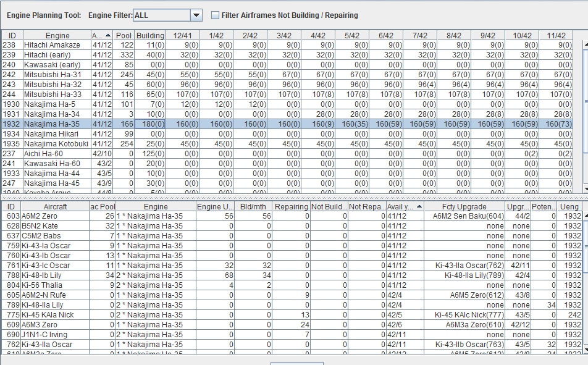The height and width of the screenshot is (365, 588).
Task: Click the Not Build... column header
Action: pyautogui.click(x=329, y=207)
